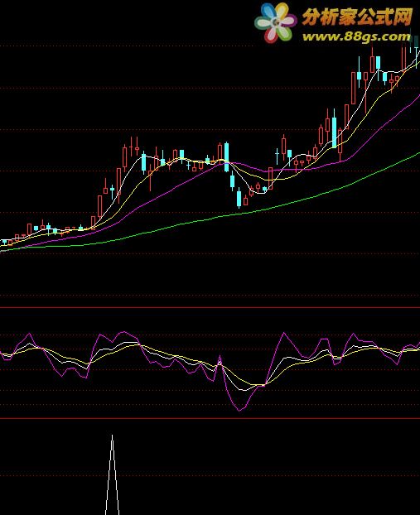The height and width of the screenshot is (515, 420).
Task: Click the magenta oscillator peak near left edge
Action: pos(29,334)
